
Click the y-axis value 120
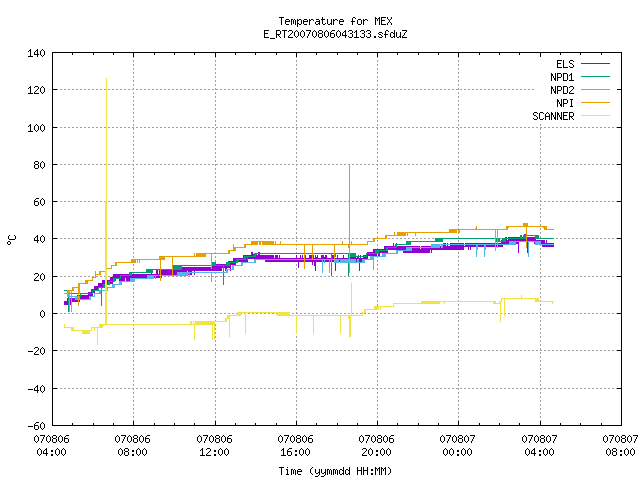(x=36, y=90)
